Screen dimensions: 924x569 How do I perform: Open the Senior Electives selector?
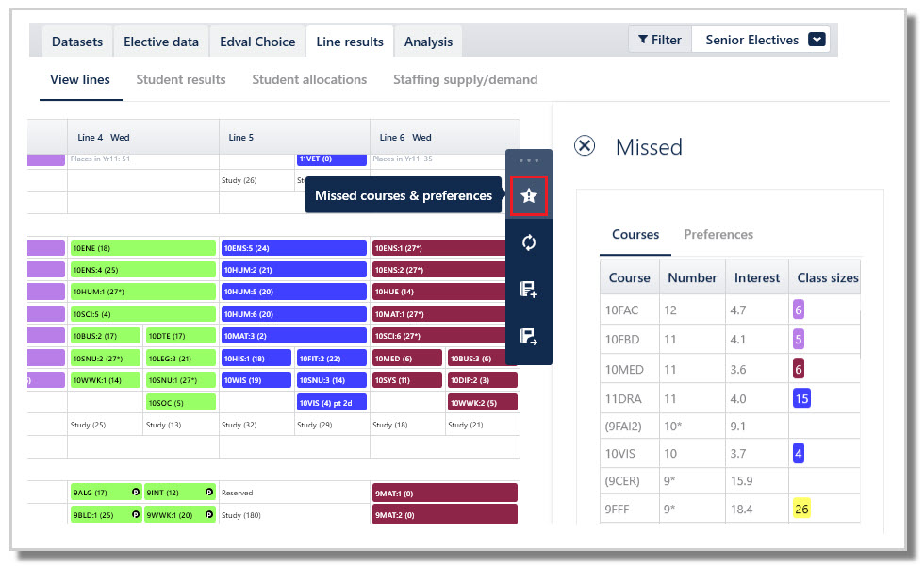click(x=761, y=40)
